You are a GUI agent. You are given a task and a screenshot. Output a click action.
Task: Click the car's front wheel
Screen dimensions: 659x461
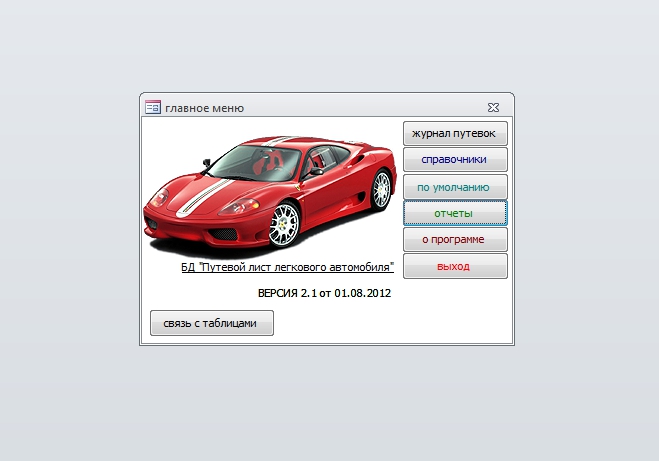284,223
